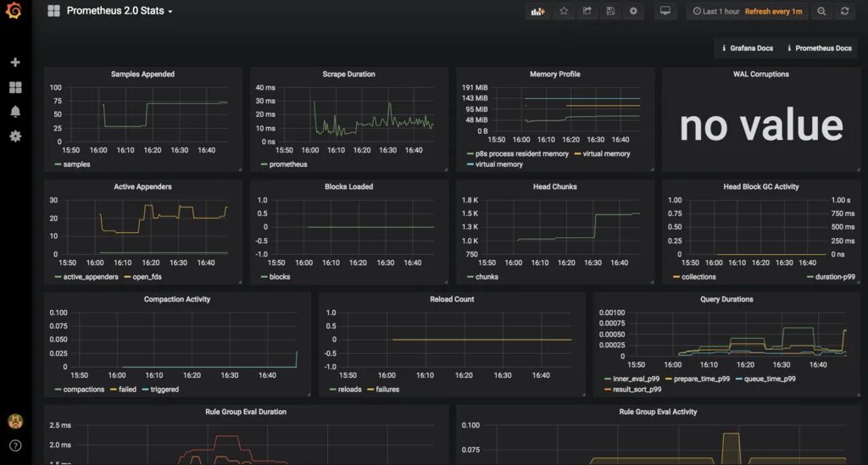Open the Reload Count panel title menu
868x465 pixels.
pos(452,299)
